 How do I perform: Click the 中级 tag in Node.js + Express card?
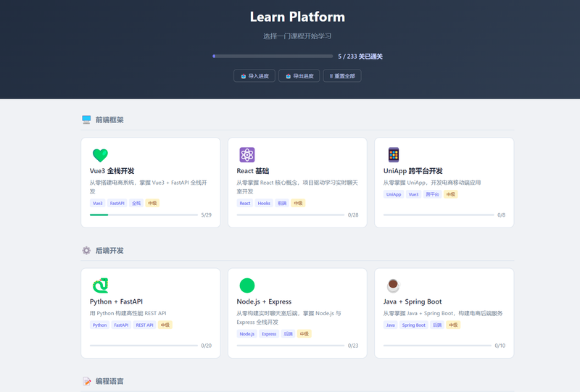coord(304,333)
